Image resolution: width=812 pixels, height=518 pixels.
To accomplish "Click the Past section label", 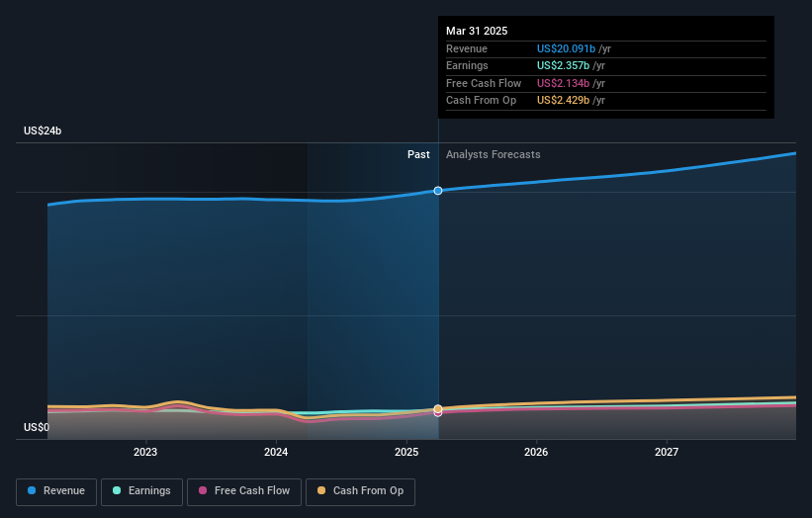I will (418, 155).
